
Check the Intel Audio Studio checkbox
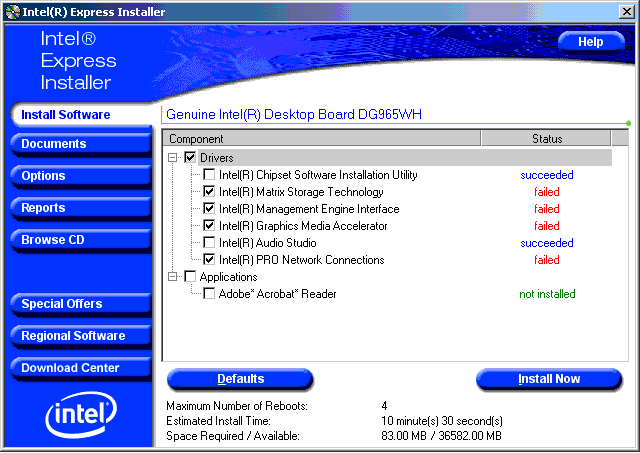pos(209,243)
